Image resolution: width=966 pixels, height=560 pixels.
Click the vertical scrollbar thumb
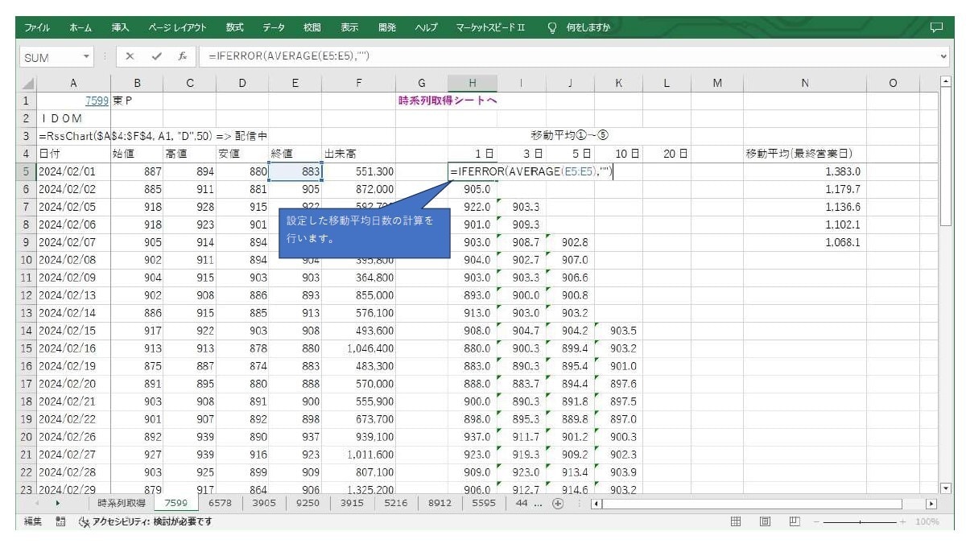tap(946, 159)
